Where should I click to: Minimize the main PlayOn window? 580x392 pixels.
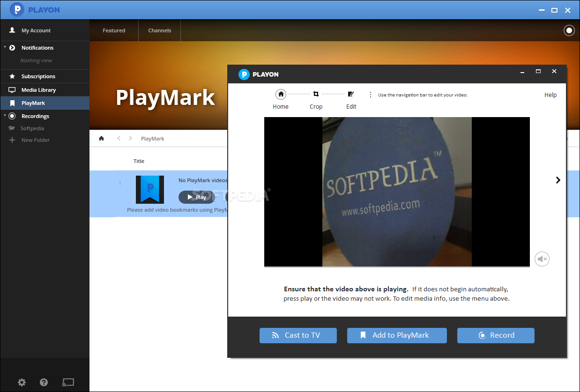click(x=541, y=10)
